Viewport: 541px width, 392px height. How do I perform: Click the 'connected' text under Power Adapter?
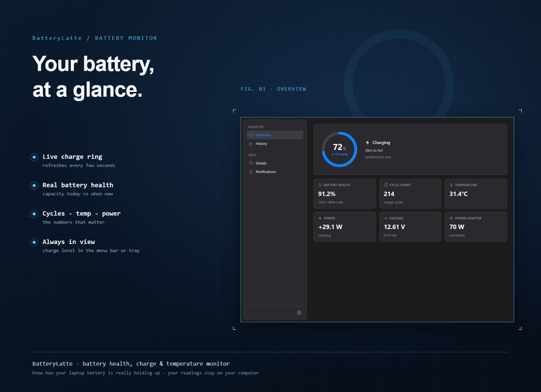pyautogui.click(x=457, y=236)
